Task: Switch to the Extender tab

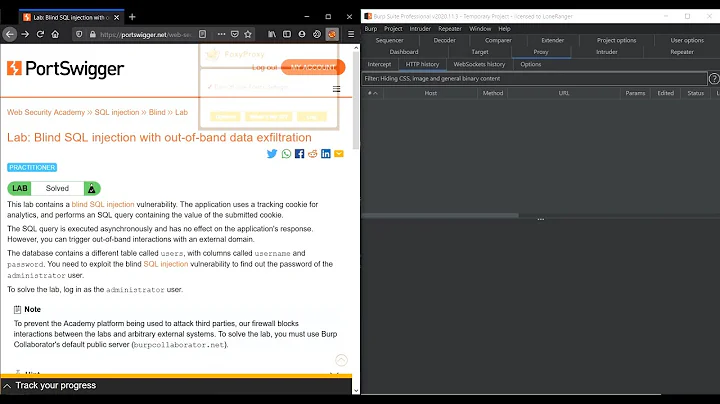Action: click(552, 40)
